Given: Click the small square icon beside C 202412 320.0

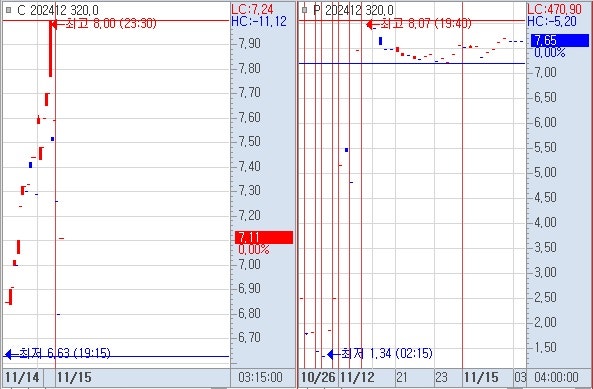Looking at the screenshot, I should (8, 10).
